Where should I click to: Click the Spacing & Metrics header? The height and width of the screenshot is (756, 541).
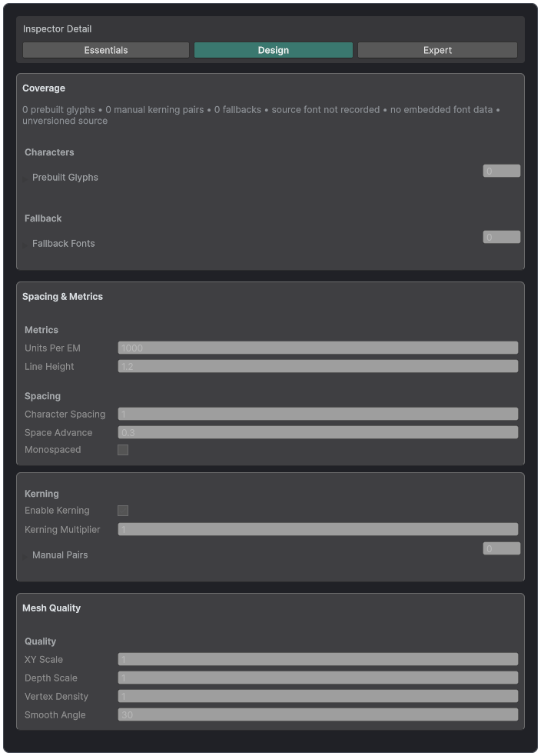pos(62,297)
